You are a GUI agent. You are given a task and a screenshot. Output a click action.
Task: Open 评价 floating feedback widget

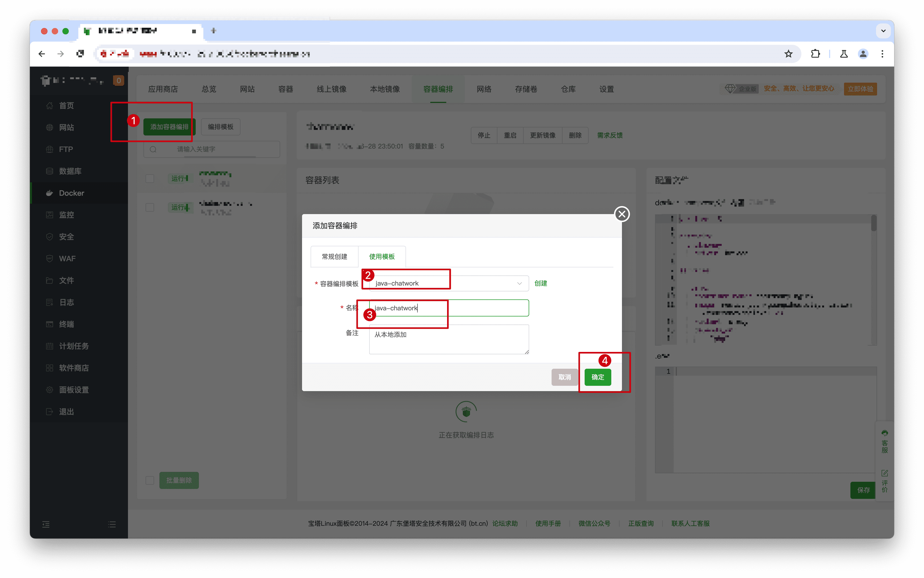coord(884,481)
